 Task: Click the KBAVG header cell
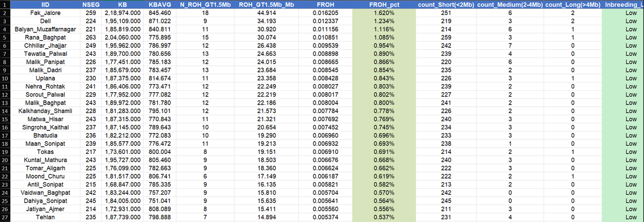(160, 4)
